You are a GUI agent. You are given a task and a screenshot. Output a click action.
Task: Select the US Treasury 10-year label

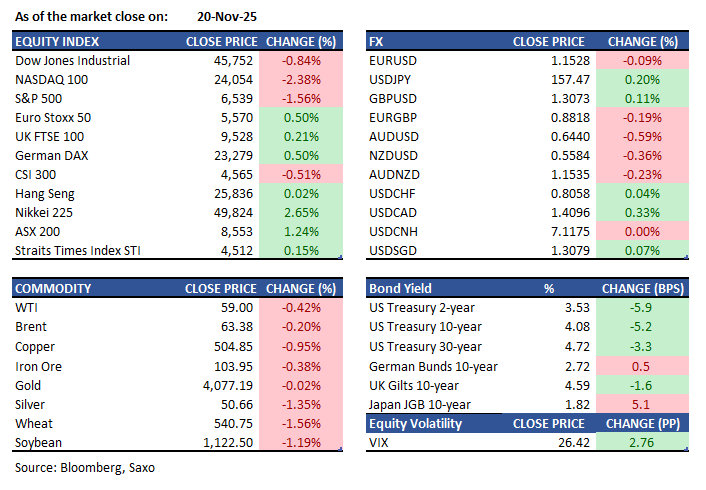click(x=426, y=327)
